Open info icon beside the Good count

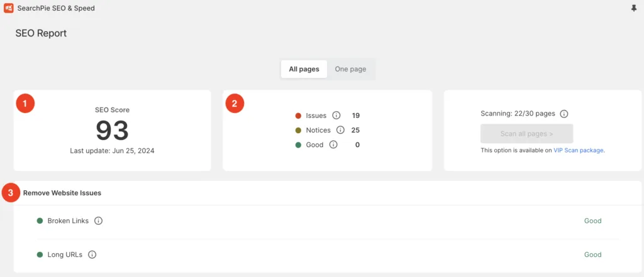point(333,145)
